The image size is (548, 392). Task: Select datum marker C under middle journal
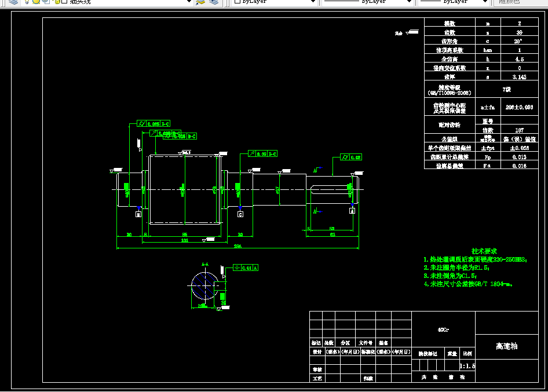240,214
